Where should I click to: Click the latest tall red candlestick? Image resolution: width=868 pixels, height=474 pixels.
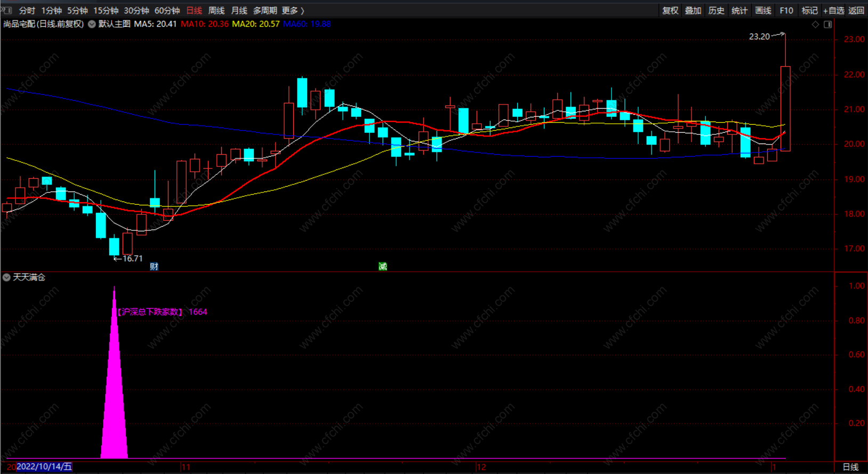pos(785,108)
